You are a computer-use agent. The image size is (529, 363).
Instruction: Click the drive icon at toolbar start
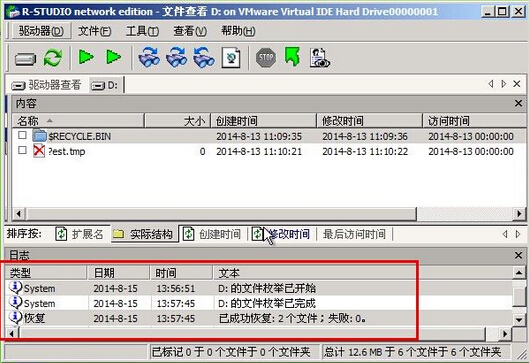coord(25,59)
